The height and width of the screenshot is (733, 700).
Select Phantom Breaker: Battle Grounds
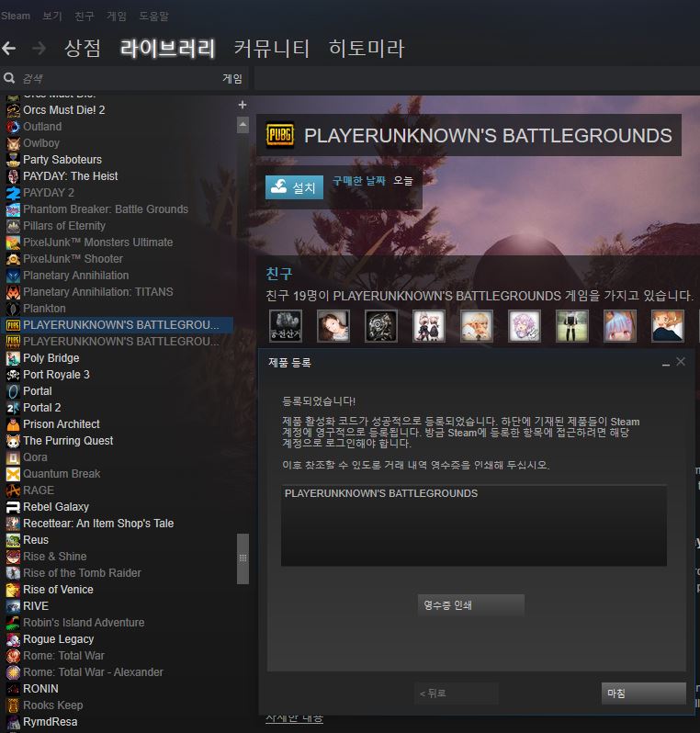coord(106,209)
